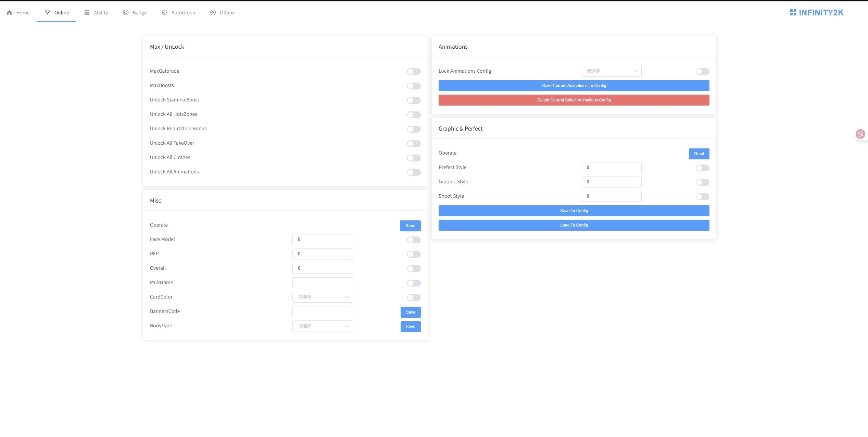Open the Lock Animations Config dropdown
This screenshot has height=437, width=868.
611,71
